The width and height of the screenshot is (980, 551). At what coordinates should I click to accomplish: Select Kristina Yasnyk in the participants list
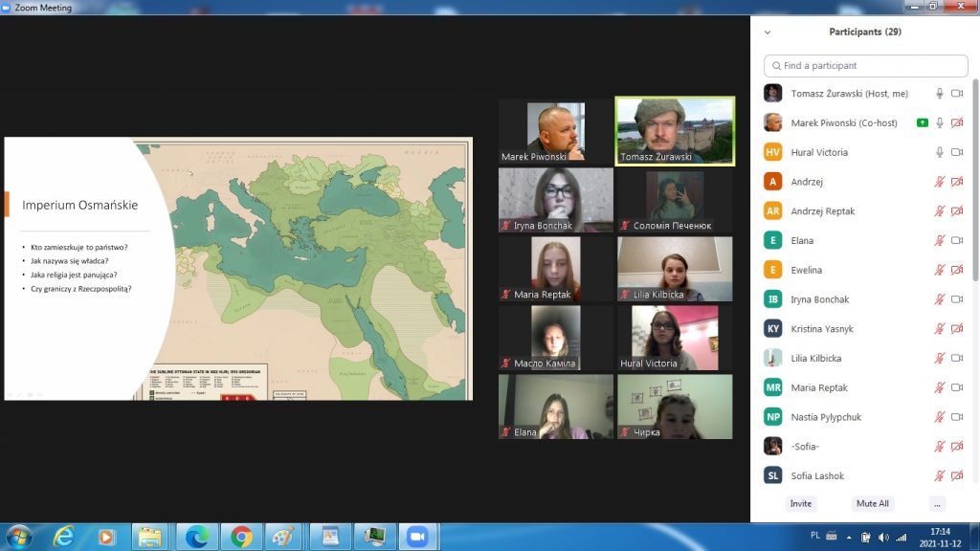click(x=821, y=329)
